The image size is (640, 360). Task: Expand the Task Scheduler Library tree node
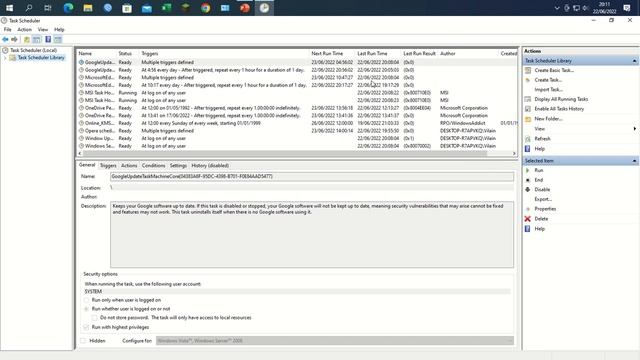click(x=5, y=58)
